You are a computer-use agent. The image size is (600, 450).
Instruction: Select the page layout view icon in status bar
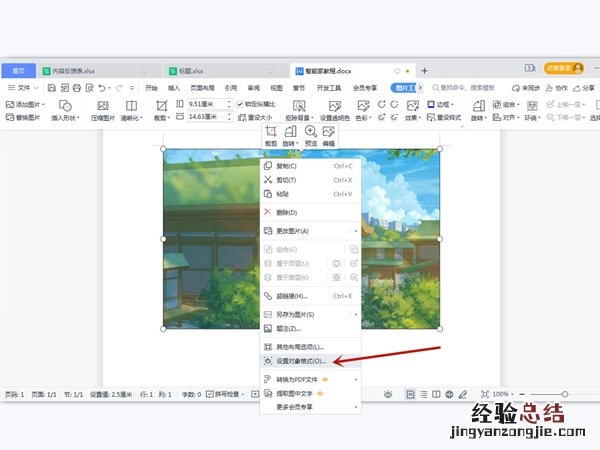coord(410,394)
